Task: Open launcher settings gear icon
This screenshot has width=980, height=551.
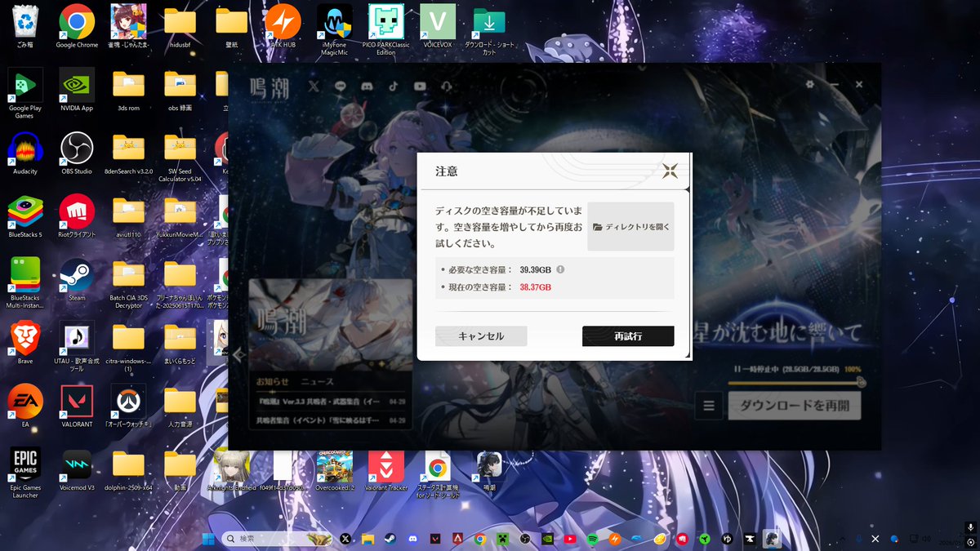Action: coord(809,84)
